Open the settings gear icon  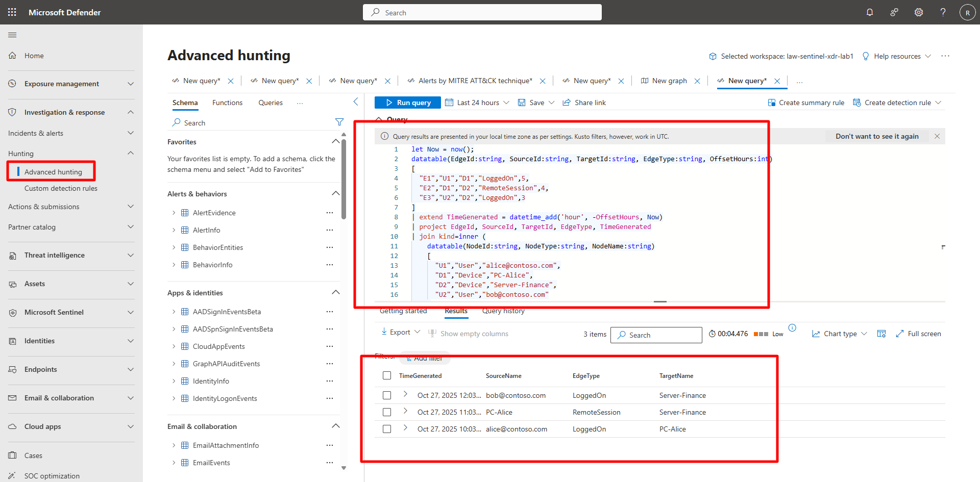[x=919, y=12]
